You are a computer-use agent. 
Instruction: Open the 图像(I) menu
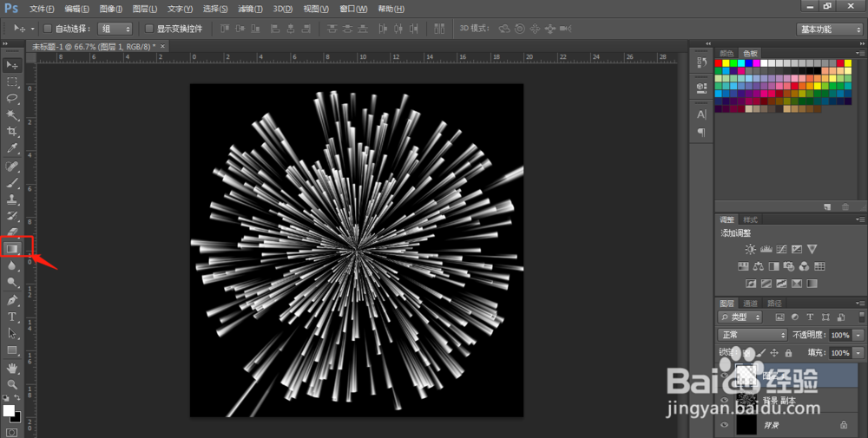point(111,9)
